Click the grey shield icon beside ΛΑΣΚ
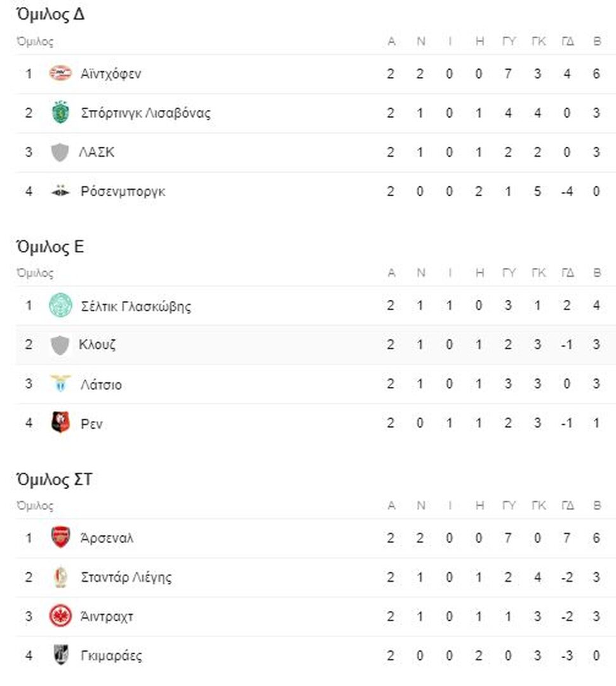The height and width of the screenshot is (686, 616). [x=60, y=152]
